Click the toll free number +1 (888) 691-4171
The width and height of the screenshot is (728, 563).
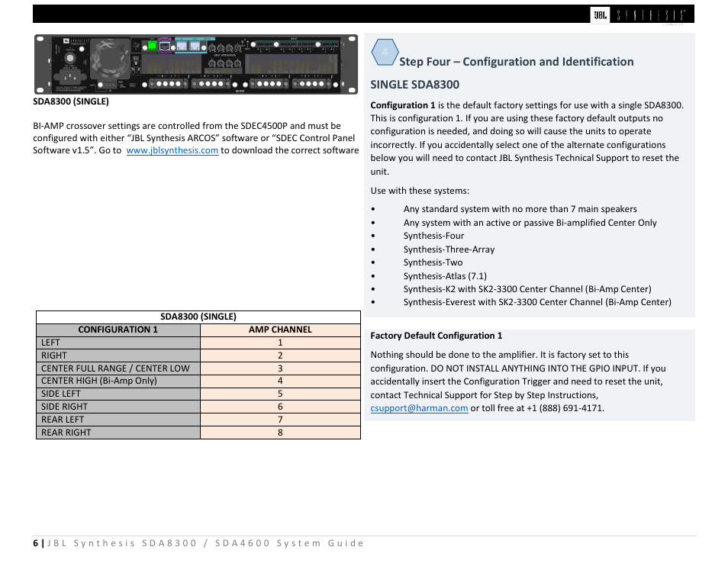(x=564, y=408)
